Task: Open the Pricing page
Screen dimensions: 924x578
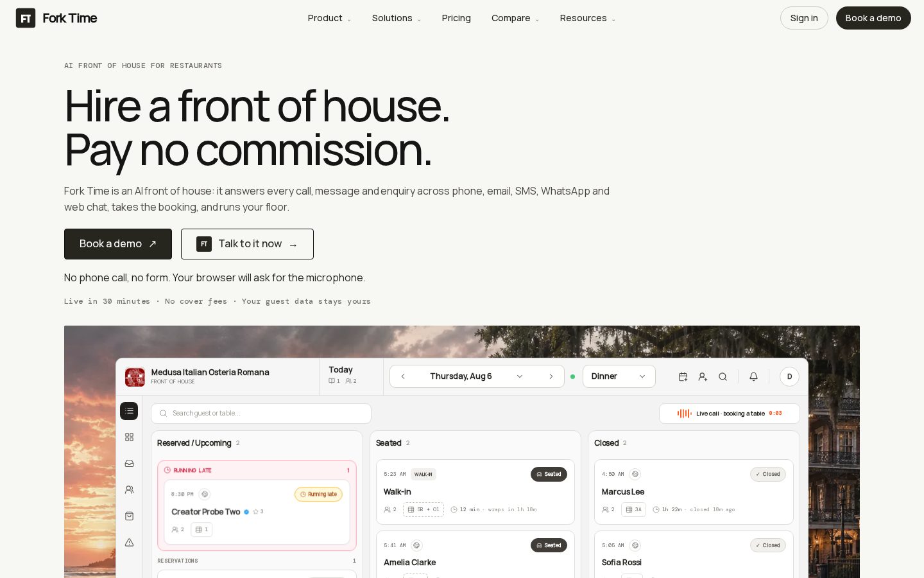Action: (x=456, y=18)
